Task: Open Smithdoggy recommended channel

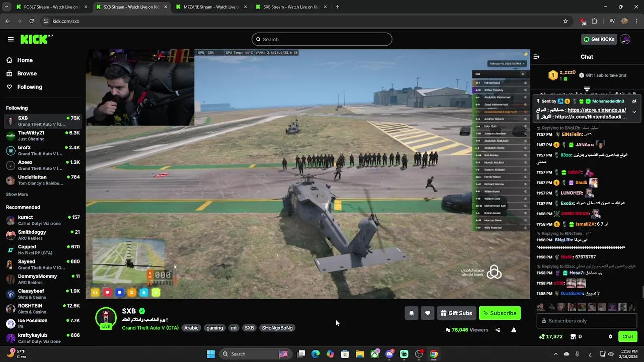Action: [x=43, y=235]
